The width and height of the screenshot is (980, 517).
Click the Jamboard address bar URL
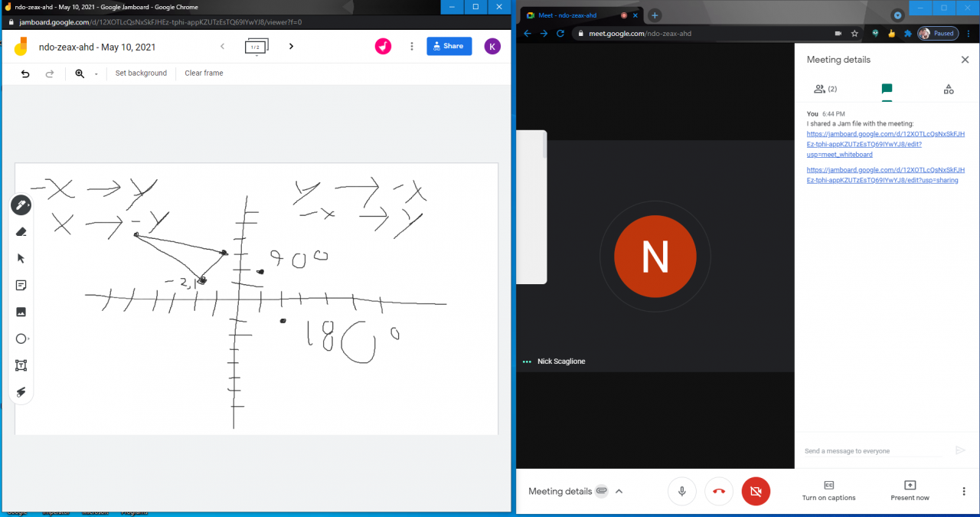pyautogui.click(x=158, y=22)
